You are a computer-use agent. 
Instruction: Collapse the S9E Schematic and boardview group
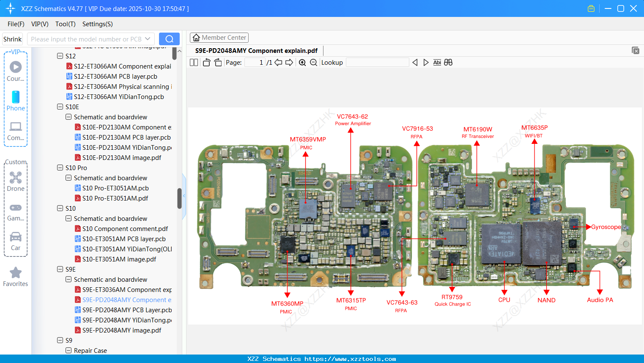[69, 279]
